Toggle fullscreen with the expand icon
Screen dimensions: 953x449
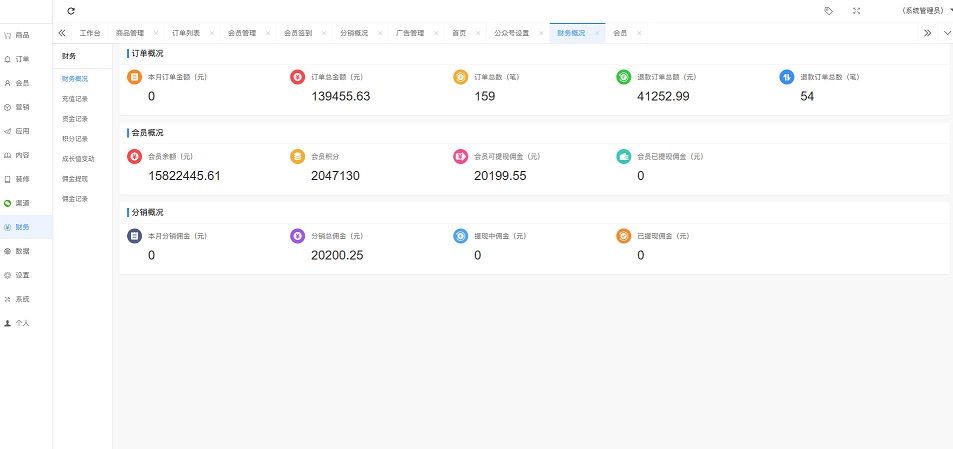[x=856, y=11]
